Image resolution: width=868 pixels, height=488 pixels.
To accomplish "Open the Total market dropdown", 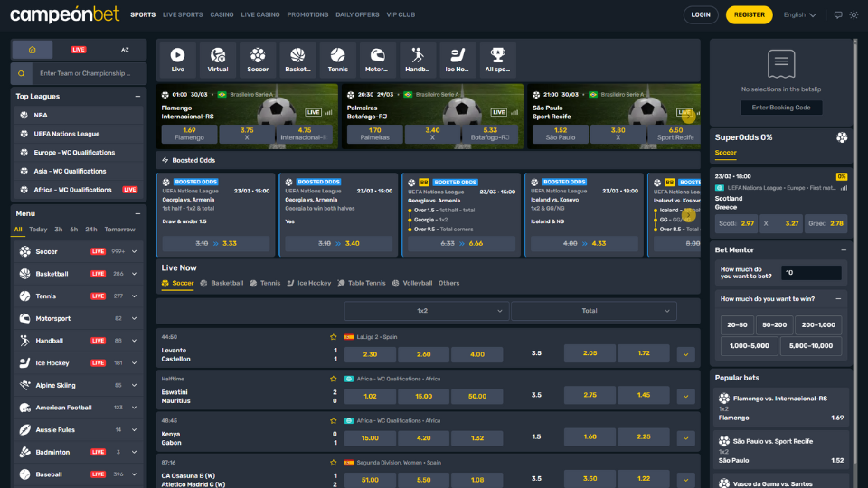I will pos(593,311).
